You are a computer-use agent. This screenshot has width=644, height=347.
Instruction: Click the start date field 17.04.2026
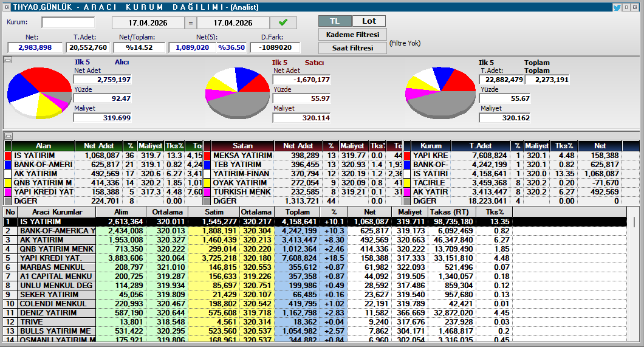(x=148, y=23)
